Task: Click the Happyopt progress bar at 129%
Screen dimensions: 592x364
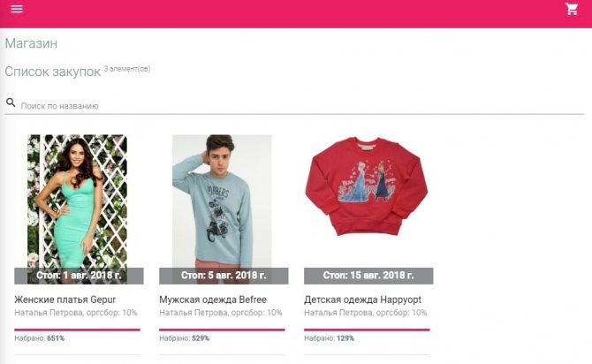Action: [367, 330]
